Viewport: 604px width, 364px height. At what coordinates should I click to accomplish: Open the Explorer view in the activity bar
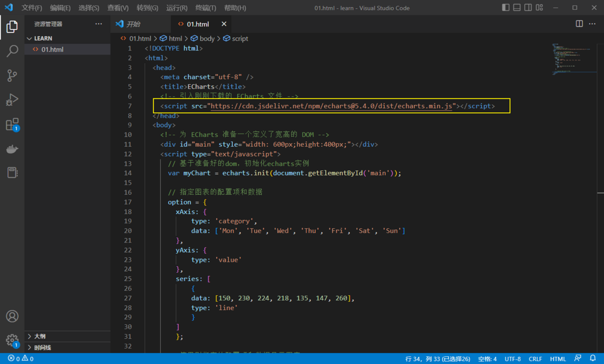click(12, 26)
